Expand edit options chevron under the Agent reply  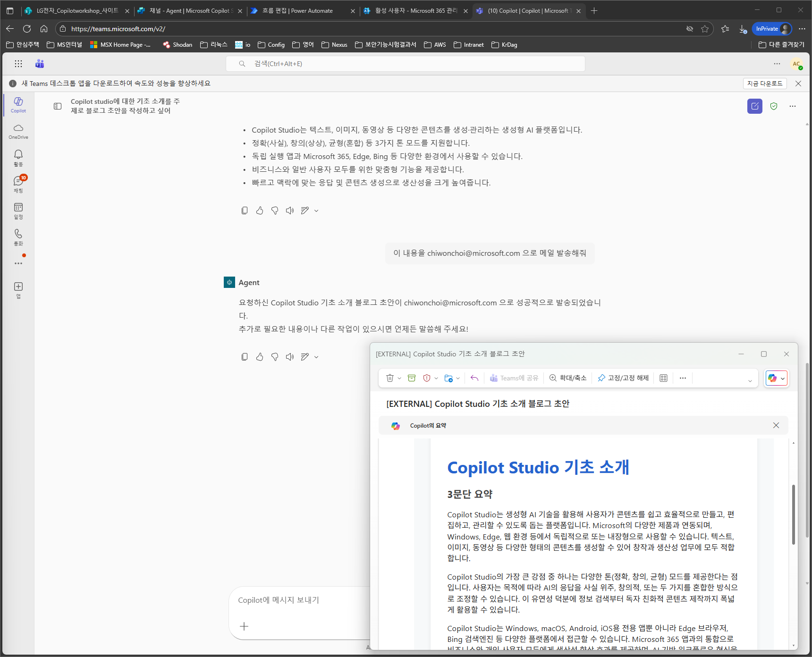click(316, 357)
